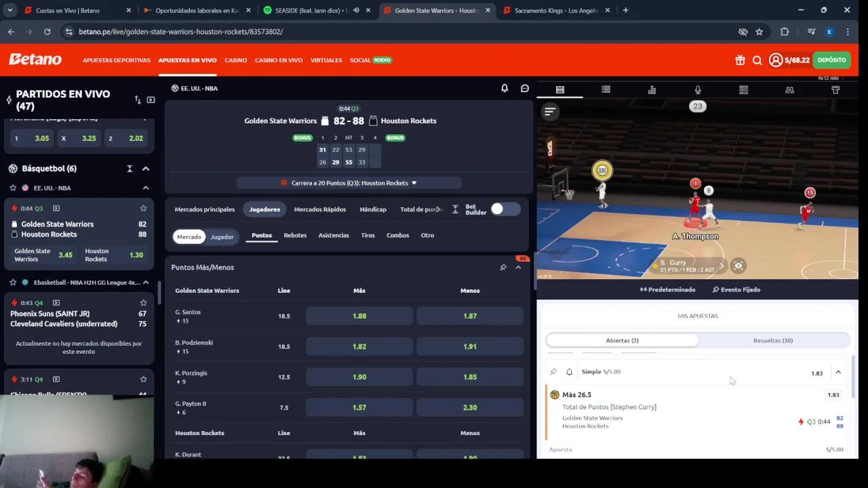Screen dimensions: 868x488
Task: Open the statistics bar chart icon tab
Action: coord(652,89)
